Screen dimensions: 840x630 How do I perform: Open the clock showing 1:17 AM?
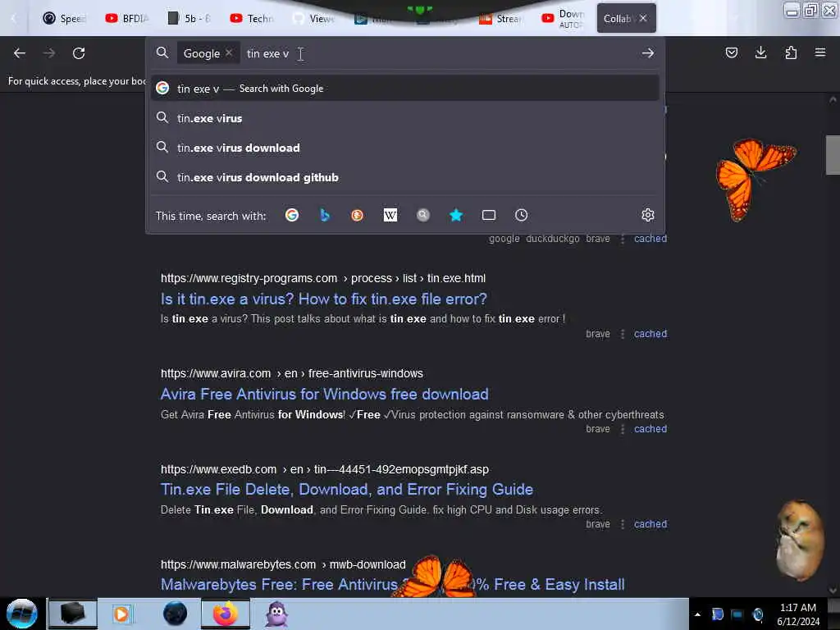point(798,614)
